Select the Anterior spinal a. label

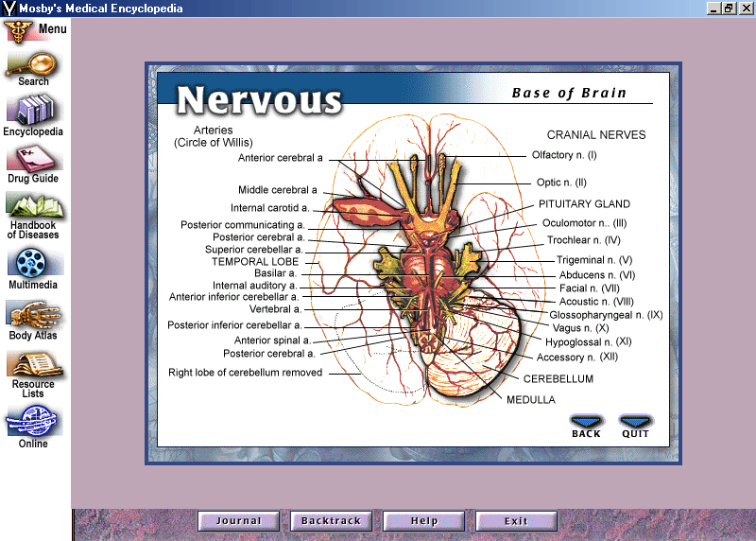pos(272,340)
